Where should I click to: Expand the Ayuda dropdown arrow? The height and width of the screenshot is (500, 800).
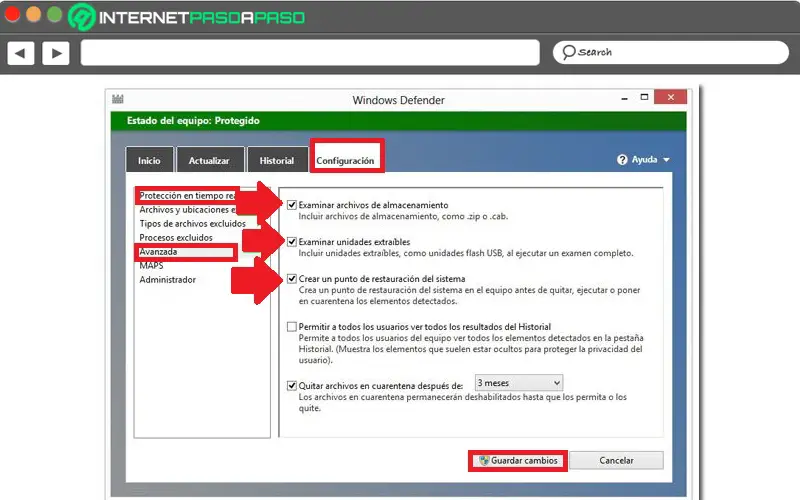(666, 160)
